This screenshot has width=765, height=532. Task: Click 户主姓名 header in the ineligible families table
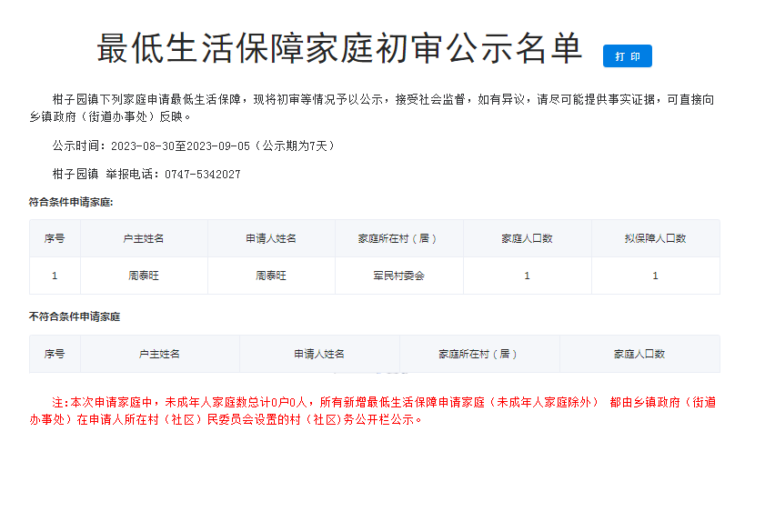click(x=159, y=354)
